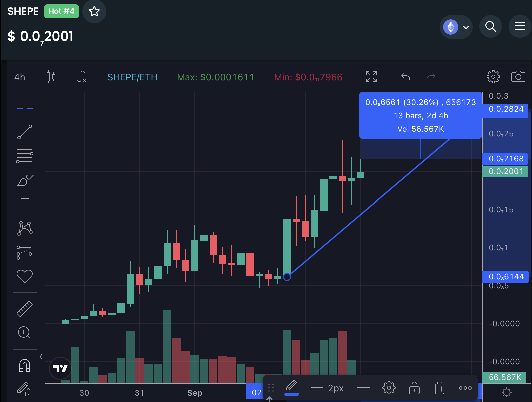Image resolution: width=532 pixels, height=402 pixels.
Task: Open the search magnifier button
Action: pyautogui.click(x=491, y=26)
